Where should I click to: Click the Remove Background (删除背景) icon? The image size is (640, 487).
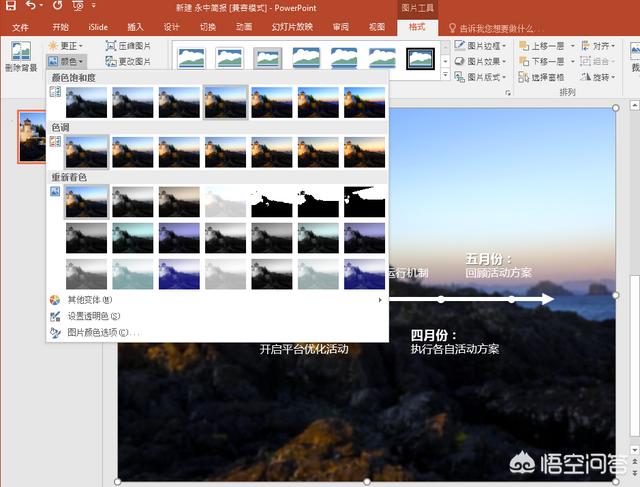(20, 56)
